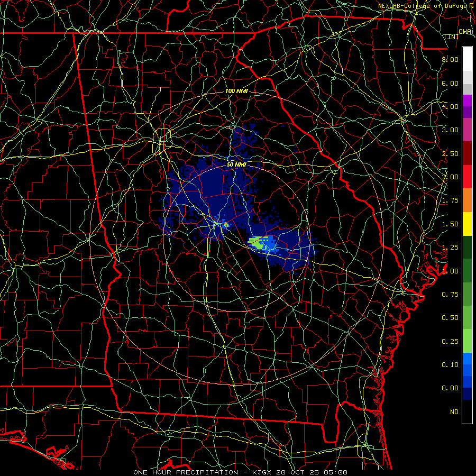The width and height of the screenshot is (476, 476).
Task: Click the '4.00' legend value
Action: 450,106
